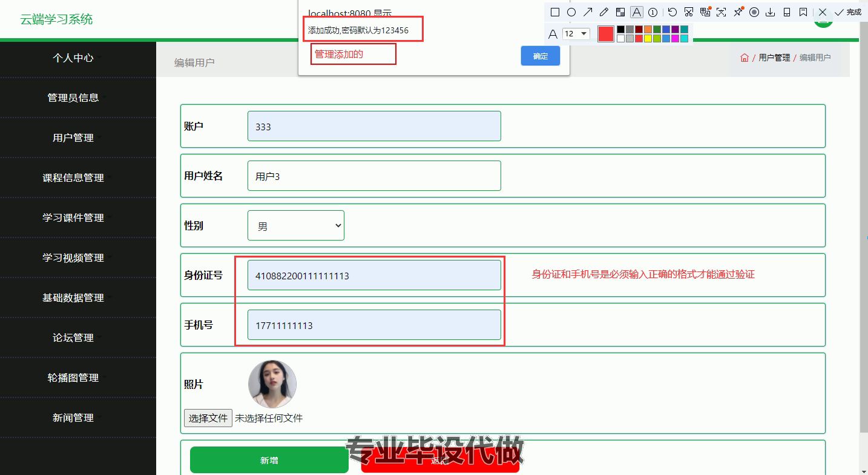Open the 性别 select dropdown
868x475 pixels.
tap(296, 225)
